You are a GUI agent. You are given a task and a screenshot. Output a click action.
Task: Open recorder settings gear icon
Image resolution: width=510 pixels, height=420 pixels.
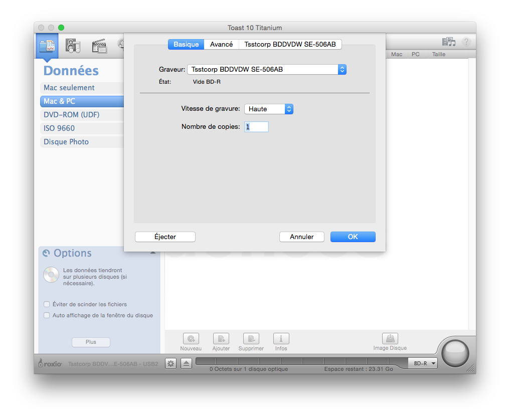(171, 363)
